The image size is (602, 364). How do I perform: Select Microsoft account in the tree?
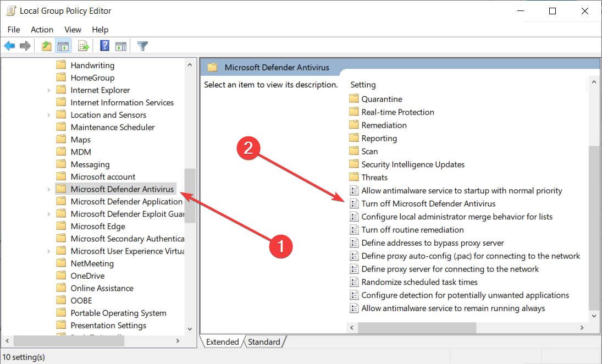coord(103,177)
